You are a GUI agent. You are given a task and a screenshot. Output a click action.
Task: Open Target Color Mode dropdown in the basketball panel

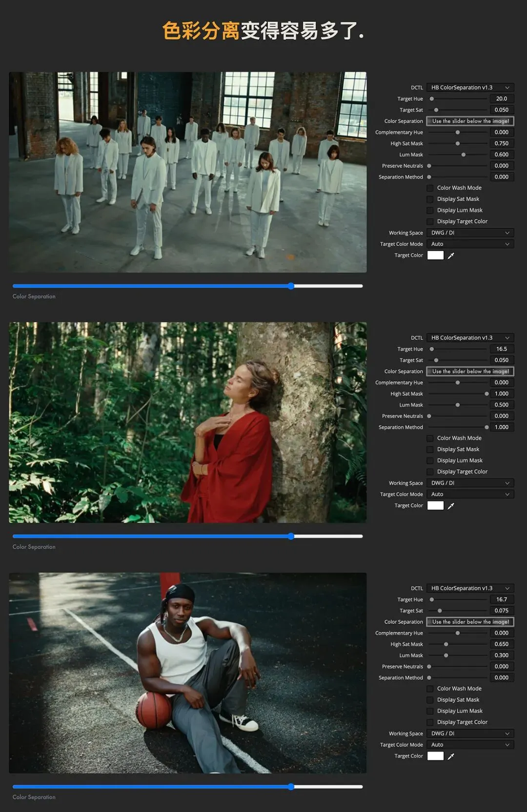[470, 745]
